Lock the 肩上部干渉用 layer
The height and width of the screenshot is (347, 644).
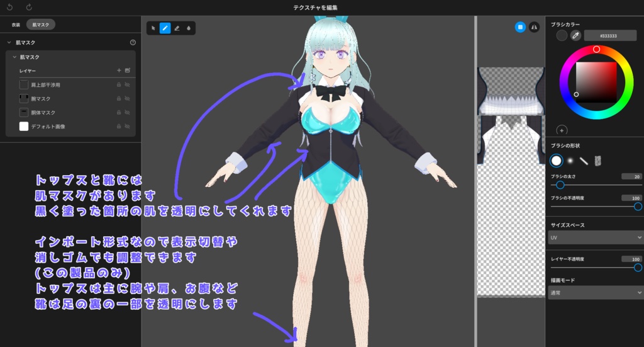click(119, 84)
